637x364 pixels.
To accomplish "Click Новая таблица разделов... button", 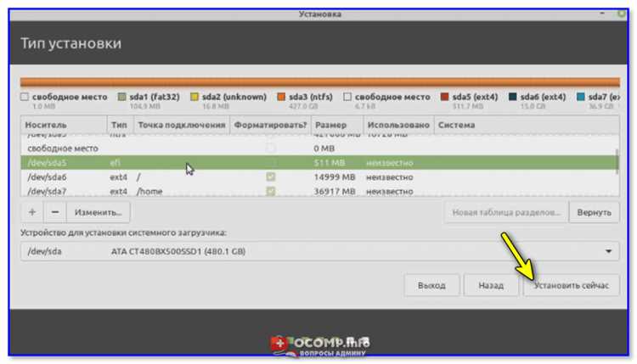I will pyautogui.click(x=506, y=212).
